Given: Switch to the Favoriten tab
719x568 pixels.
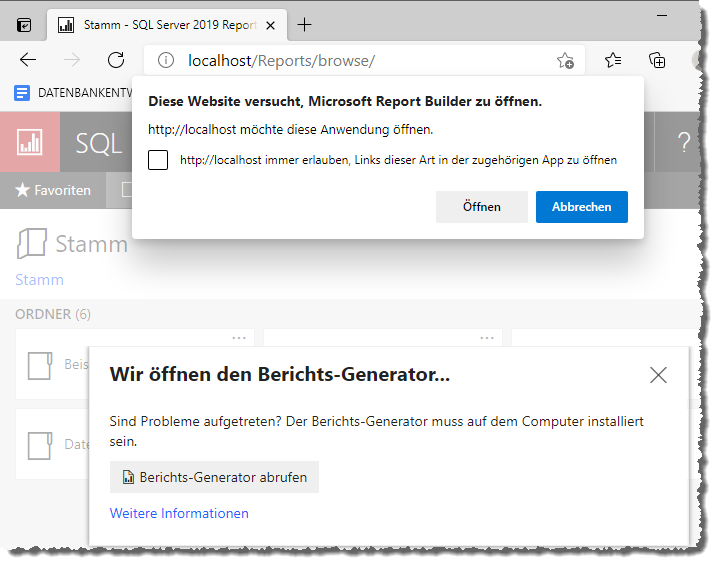Looking at the screenshot, I should [53, 190].
